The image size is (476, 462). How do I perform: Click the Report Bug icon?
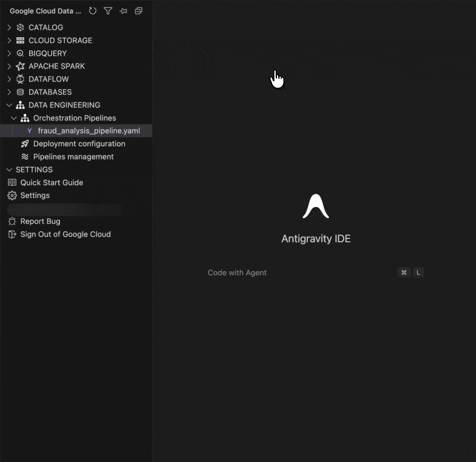12,222
